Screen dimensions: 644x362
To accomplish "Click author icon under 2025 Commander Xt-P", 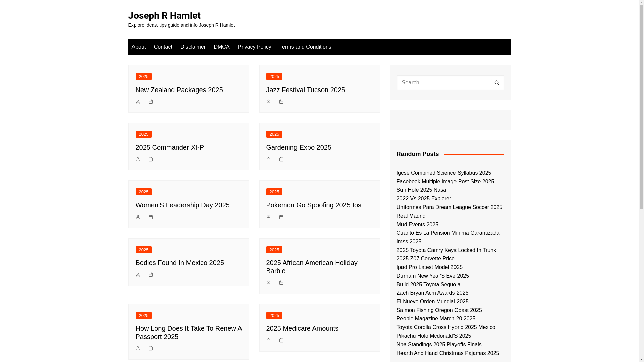I will (138, 159).
